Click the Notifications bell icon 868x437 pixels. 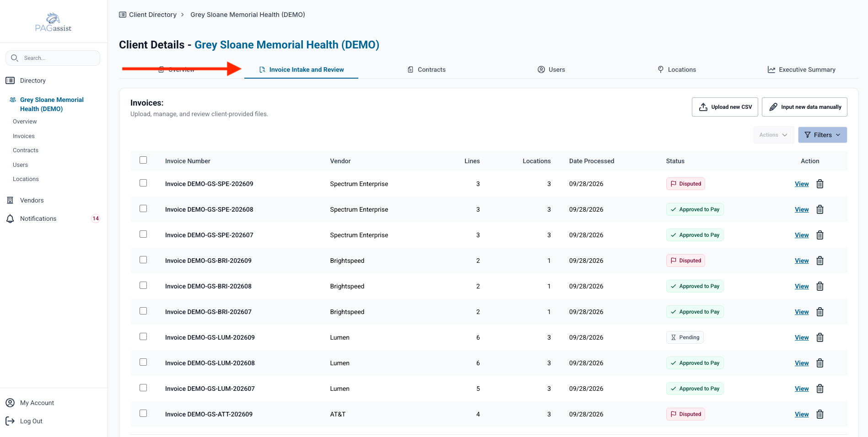[x=10, y=218]
